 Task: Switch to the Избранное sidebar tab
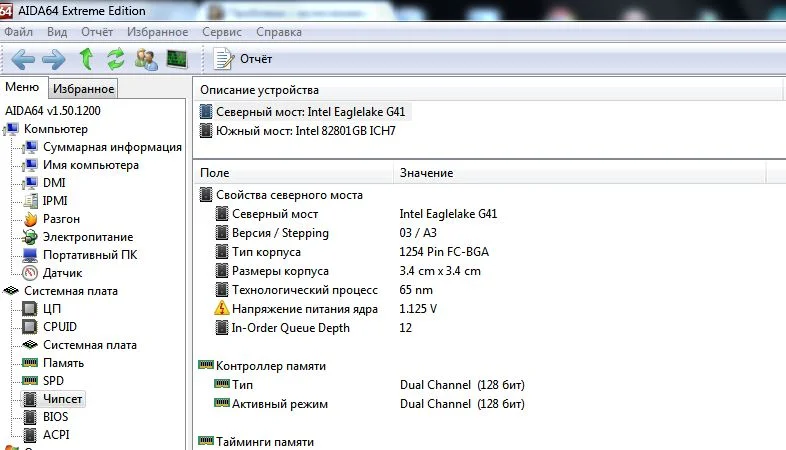pos(84,89)
